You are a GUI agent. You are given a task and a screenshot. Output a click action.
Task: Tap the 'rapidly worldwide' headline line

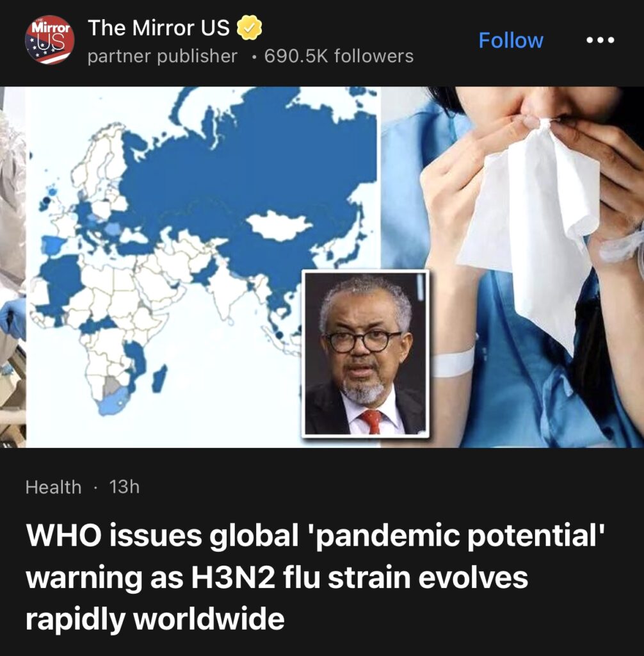pyautogui.click(x=155, y=619)
